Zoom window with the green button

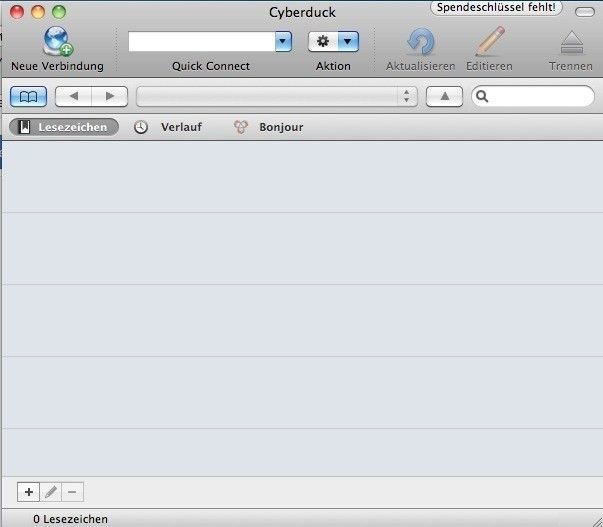59,12
